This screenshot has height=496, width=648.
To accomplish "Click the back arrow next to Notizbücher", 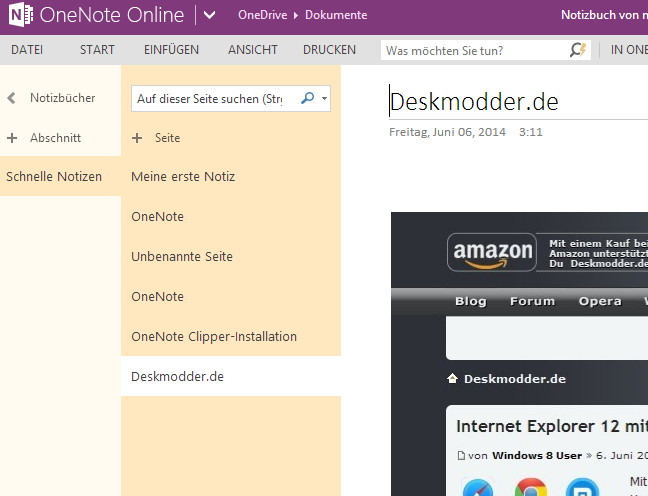I will coord(12,98).
